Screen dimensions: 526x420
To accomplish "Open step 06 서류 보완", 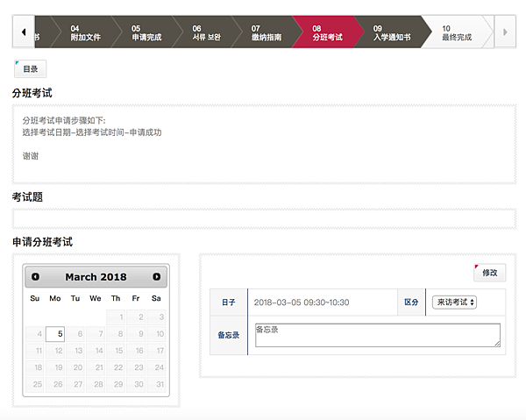I will tap(207, 32).
